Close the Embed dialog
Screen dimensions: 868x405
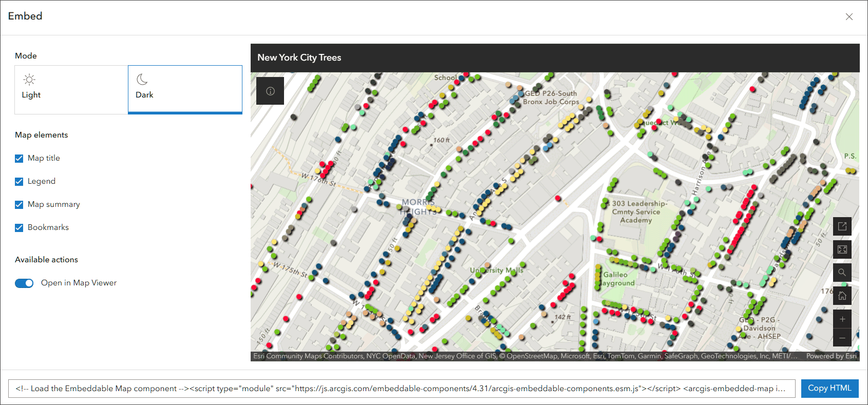(849, 16)
